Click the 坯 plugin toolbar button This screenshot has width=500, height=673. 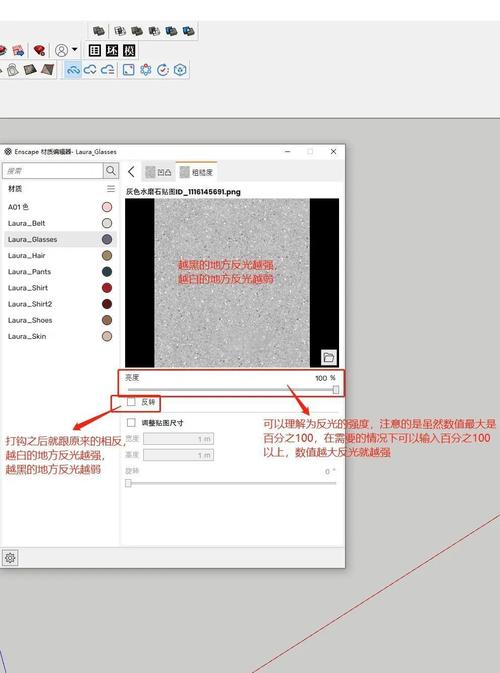pyautogui.click(x=112, y=50)
